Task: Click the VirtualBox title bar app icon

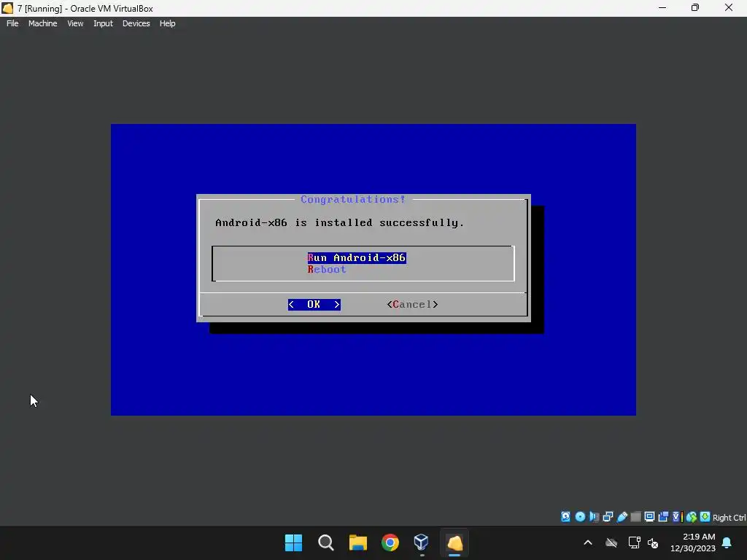Action: click(7, 8)
